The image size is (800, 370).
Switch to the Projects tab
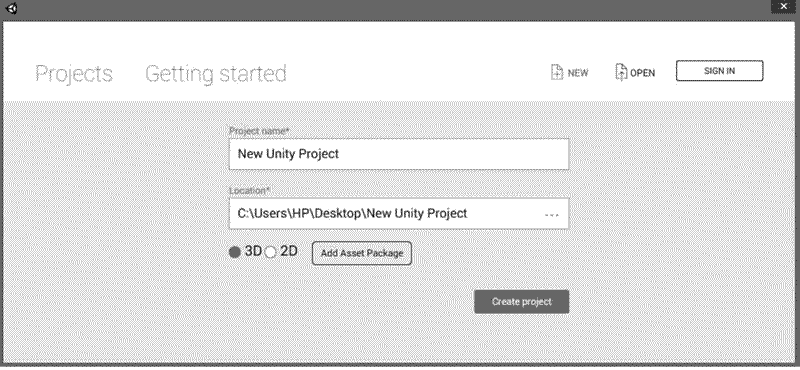(x=74, y=73)
